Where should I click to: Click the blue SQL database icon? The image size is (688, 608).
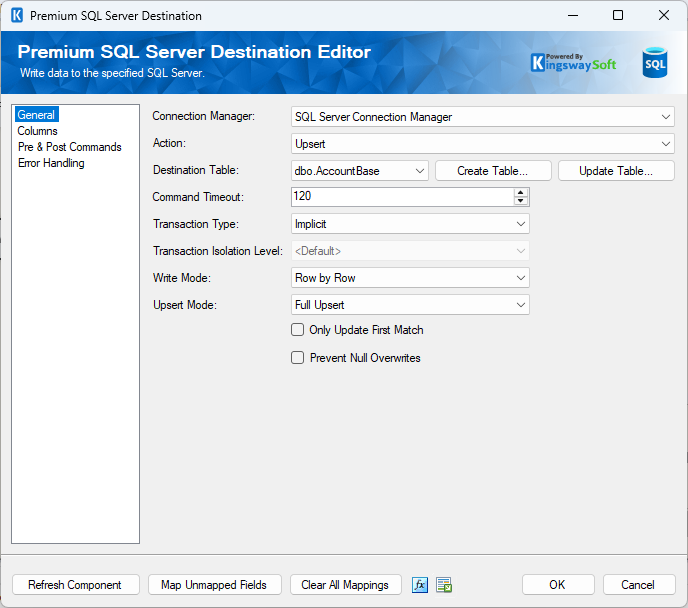tap(655, 63)
